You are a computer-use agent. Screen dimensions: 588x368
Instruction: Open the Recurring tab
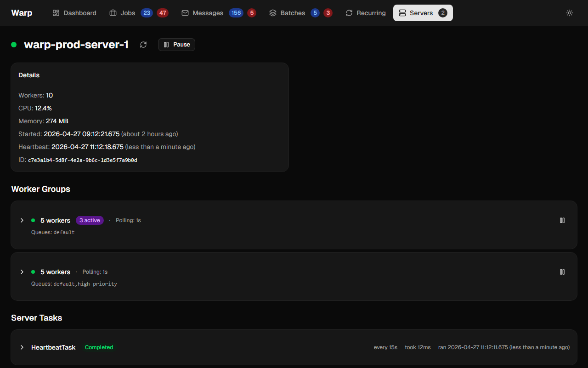coord(365,13)
